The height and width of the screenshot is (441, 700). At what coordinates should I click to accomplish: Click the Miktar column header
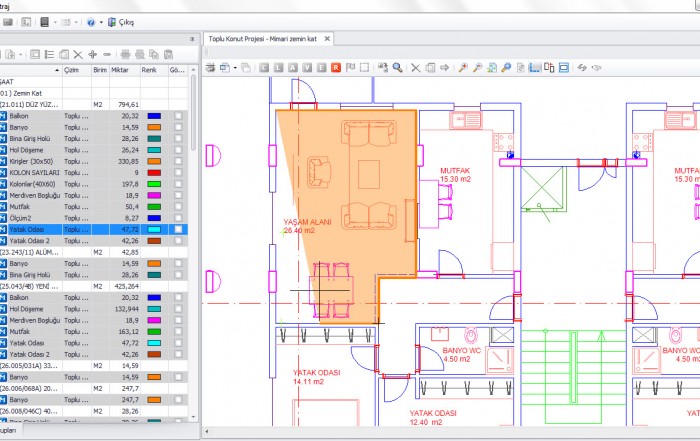point(120,71)
